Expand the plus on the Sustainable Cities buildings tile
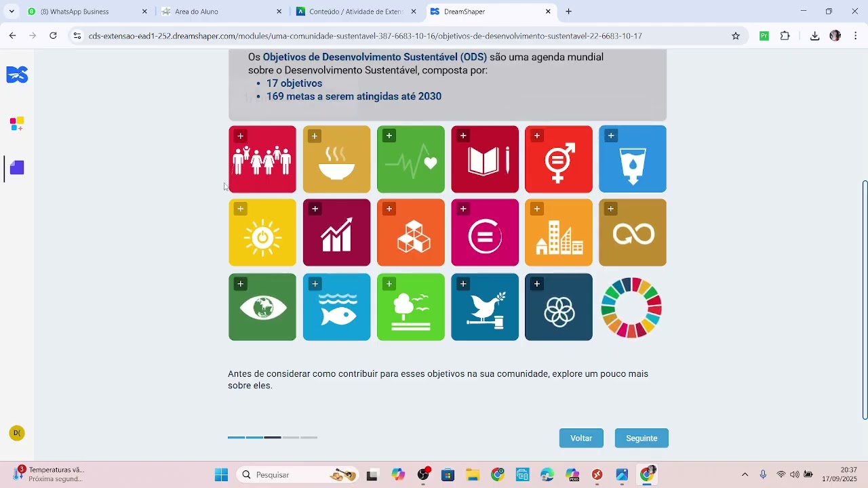 coord(537,209)
